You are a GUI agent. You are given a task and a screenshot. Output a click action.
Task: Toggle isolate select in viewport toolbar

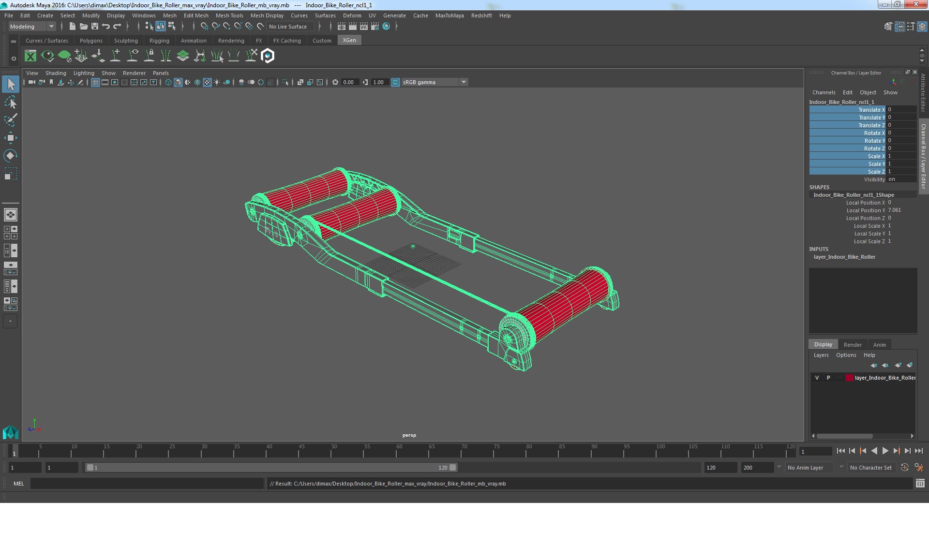(x=285, y=82)
